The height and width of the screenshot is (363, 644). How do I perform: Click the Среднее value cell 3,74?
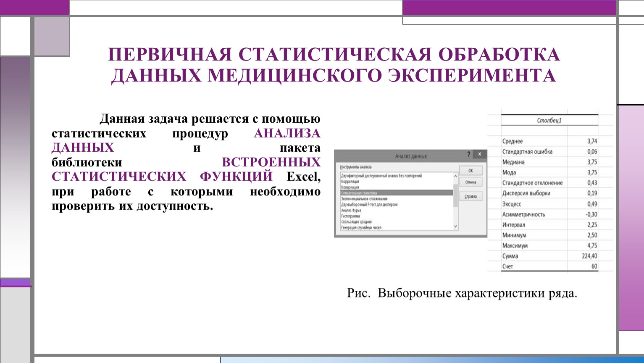click(x=591, y=141)
